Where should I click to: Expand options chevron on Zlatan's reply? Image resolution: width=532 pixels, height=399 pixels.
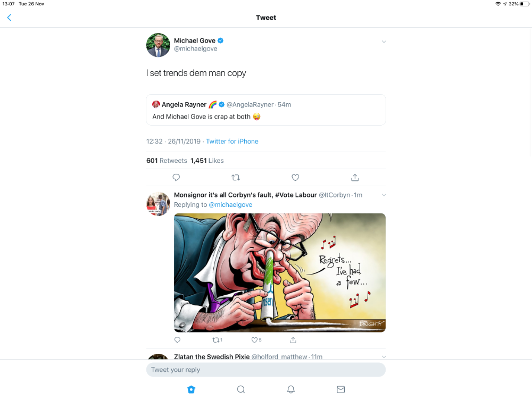384,356
